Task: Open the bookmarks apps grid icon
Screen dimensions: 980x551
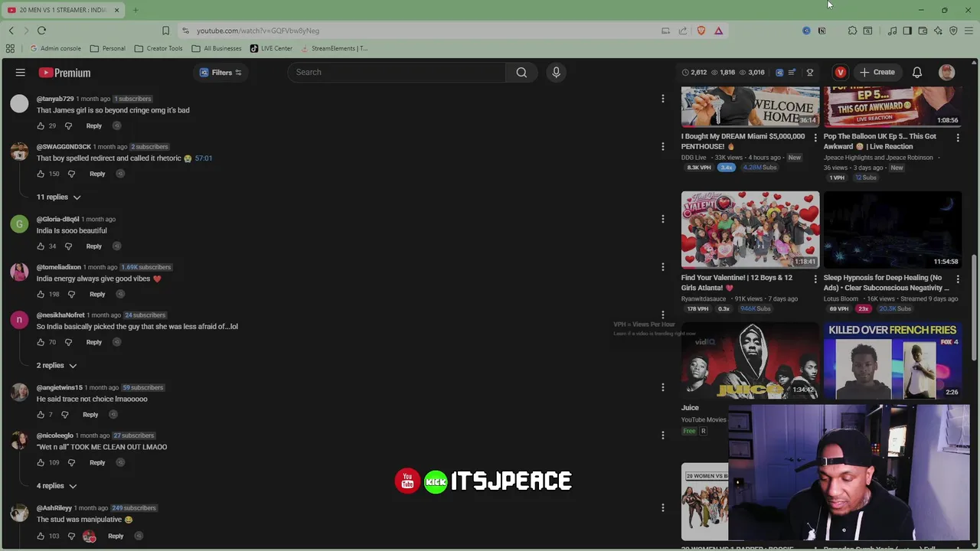Action: pyautogui.click(x=10, y=48)
